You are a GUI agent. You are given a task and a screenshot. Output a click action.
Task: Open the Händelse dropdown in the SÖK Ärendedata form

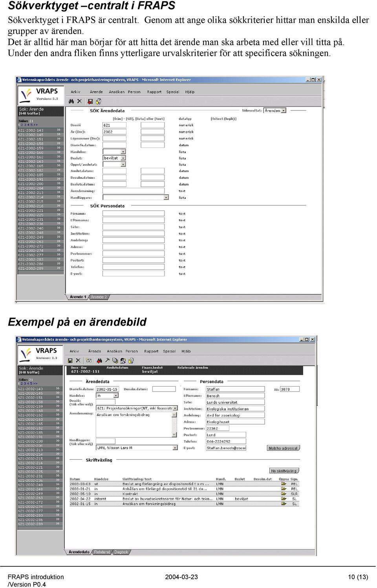123,152
